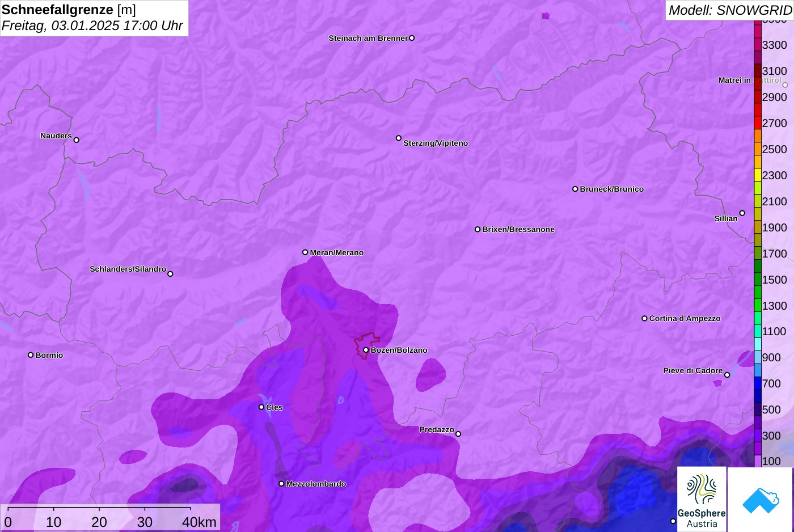Click the red legend swatch at 2700
The image size is (794, 532).
point(758,123)
